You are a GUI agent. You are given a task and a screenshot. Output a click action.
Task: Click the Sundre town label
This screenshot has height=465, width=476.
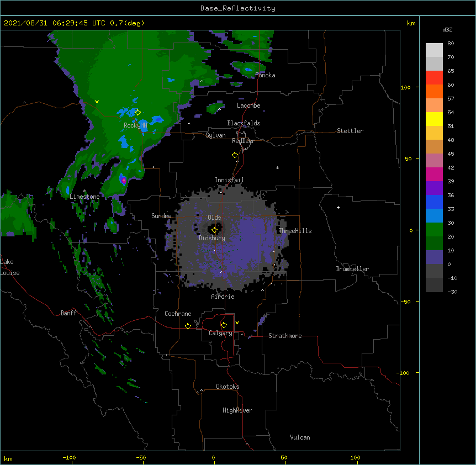[161, 216]
